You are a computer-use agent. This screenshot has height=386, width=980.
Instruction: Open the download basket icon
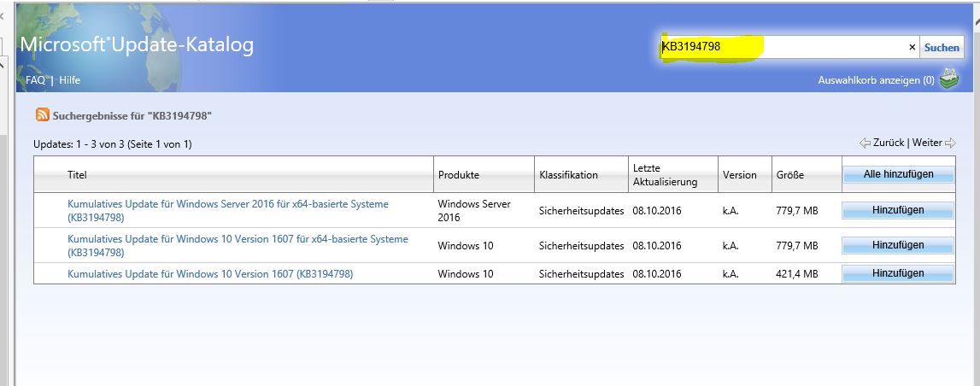click(948, 79)
